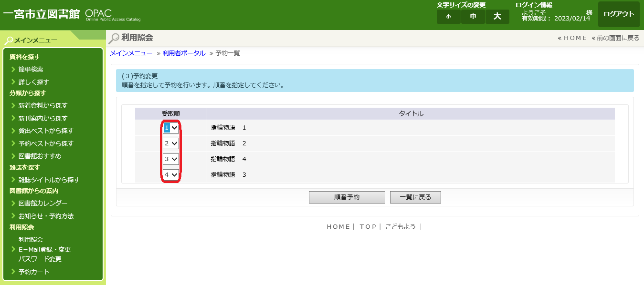Click the ログアウト button

pyautogui.click(x=619, y=14)
